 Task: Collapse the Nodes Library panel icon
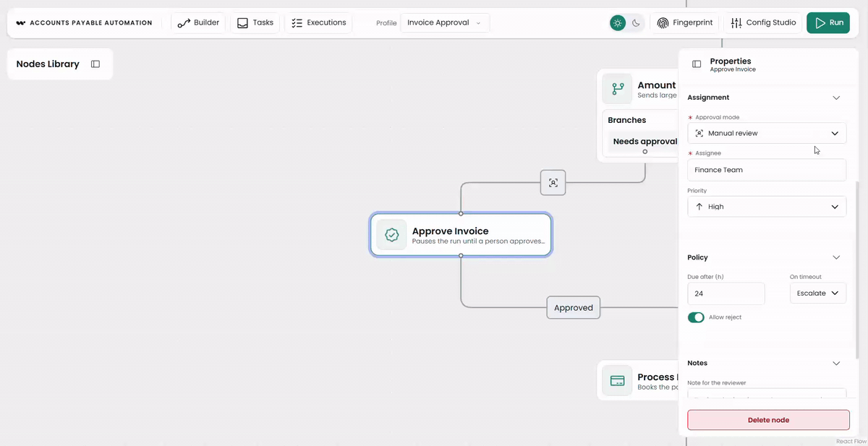point(95,64)
